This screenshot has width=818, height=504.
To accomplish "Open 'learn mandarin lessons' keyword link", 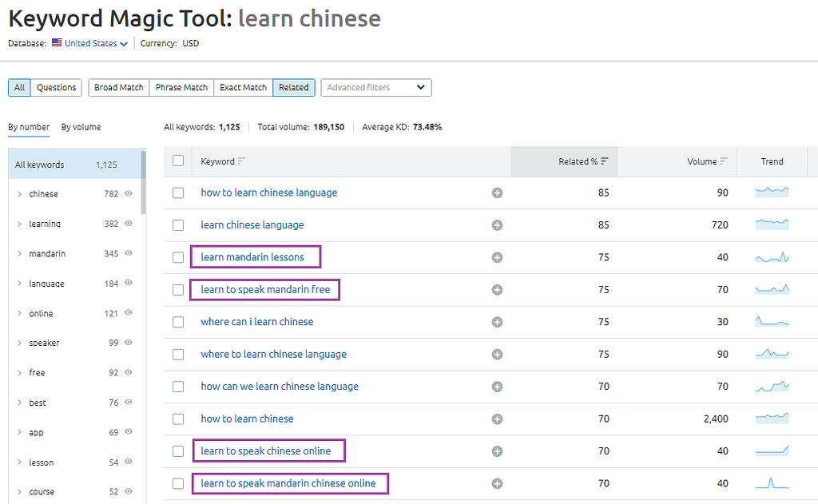I will [x=252, y=257].
